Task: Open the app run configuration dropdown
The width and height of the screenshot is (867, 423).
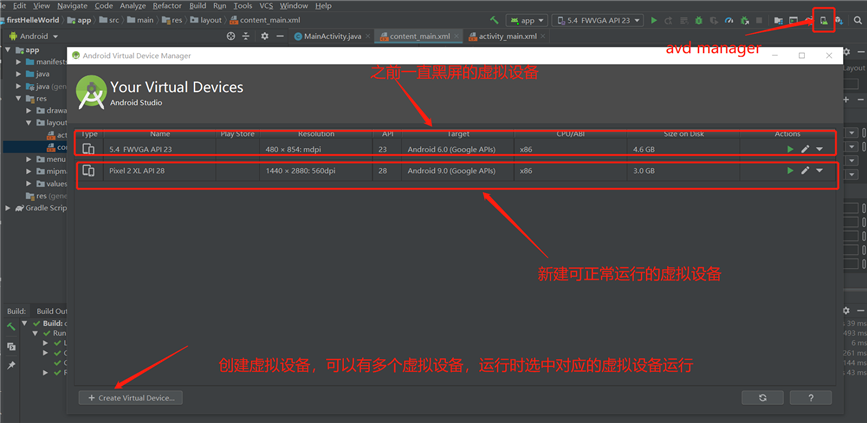Action: point(526,20)
